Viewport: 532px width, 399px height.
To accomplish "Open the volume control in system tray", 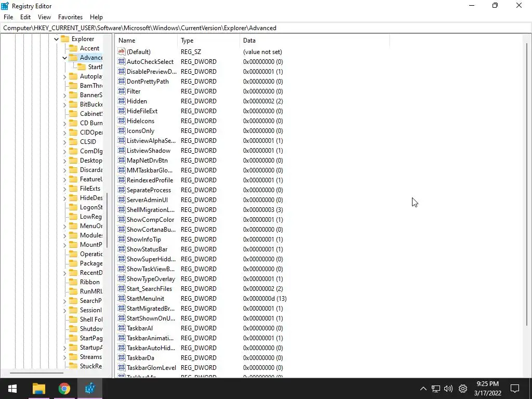I will tap(448, 389).
